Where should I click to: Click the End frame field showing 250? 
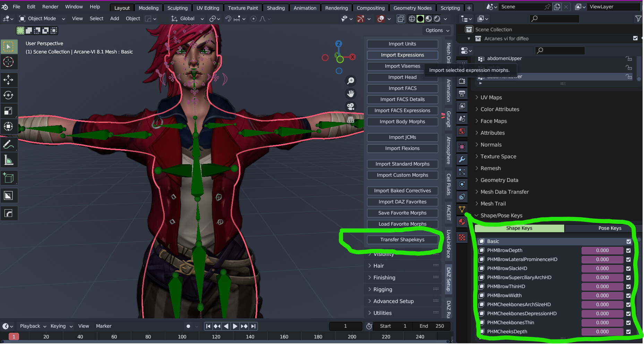pos(432,326)
